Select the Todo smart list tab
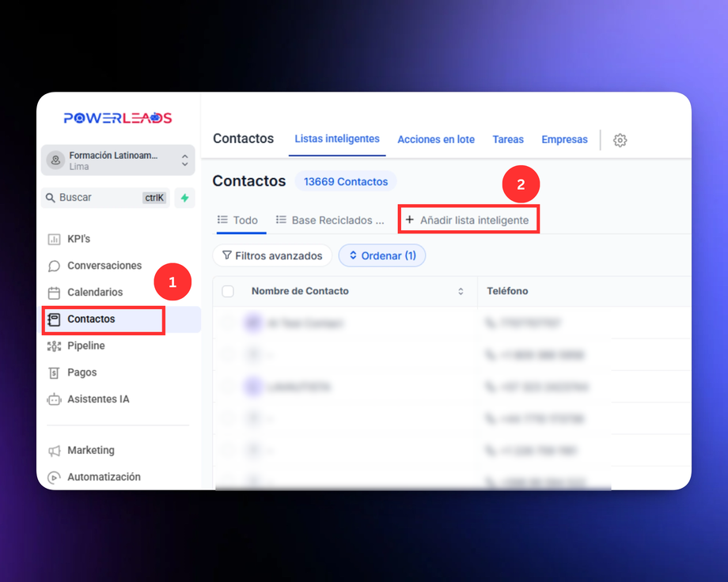The image size is (728, 582). (237, 221)
